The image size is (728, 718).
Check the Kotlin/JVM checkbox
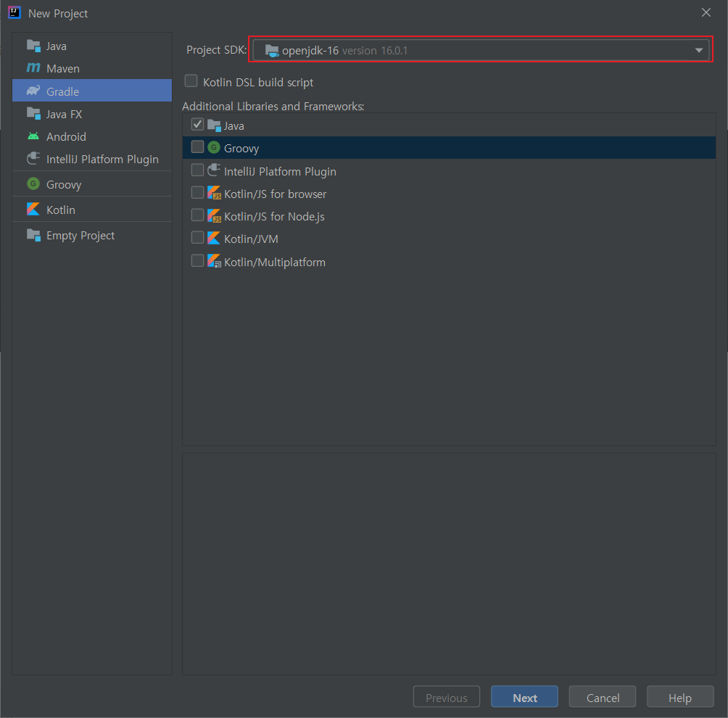[198, 238]
